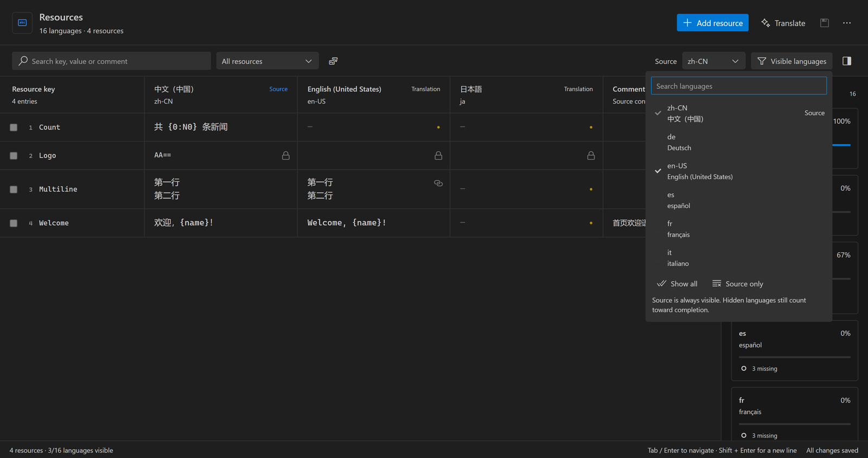Screen dimensions: 868x458
Task: Click missing-translation dot in Multiline ja cell
Action: tap(591, 189)
